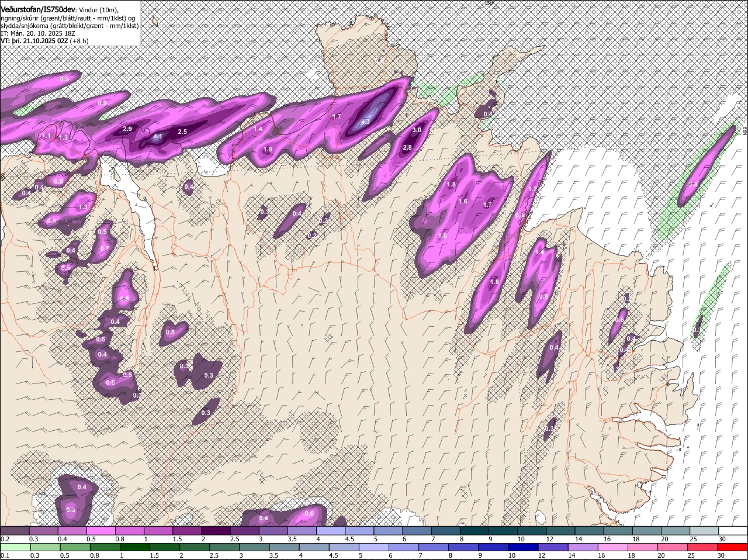Click the upper-row legend swatch labeled 18
This screenshot has height=560, width=748.
[x=646, y=530]
